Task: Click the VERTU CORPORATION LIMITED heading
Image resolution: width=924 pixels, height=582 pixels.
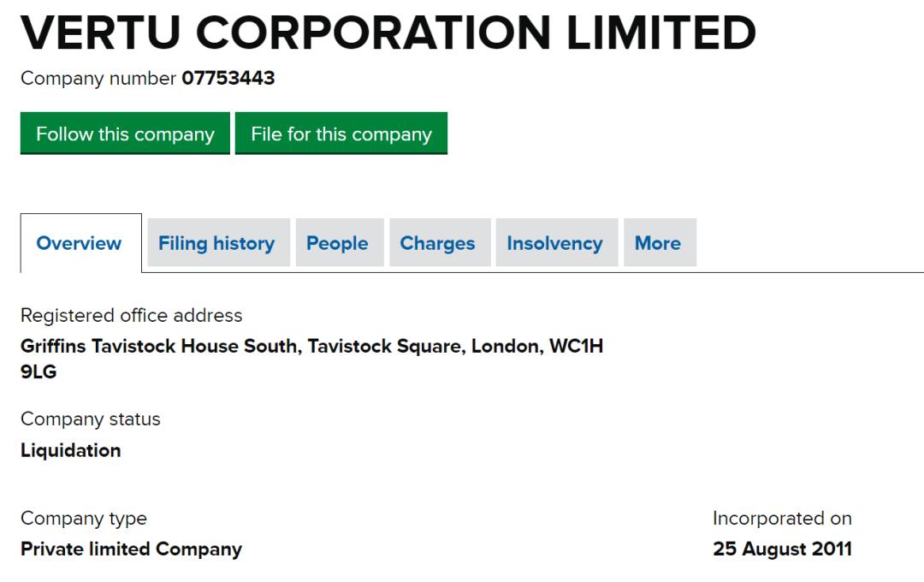Action: point(388,33)
